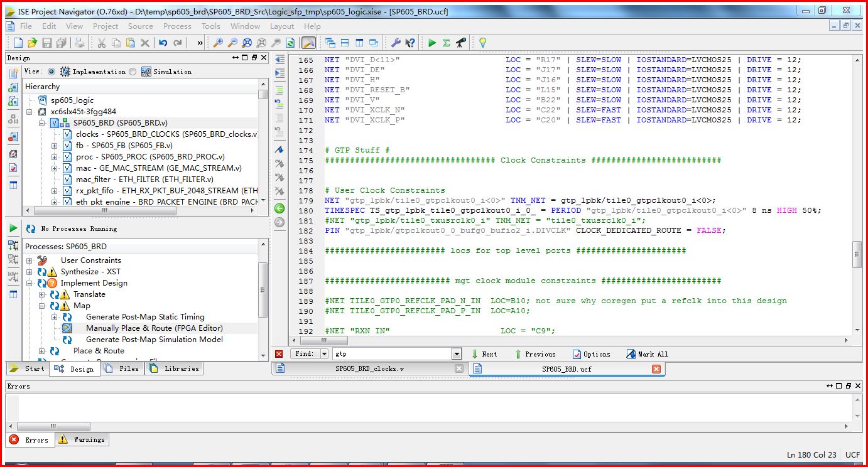Expand the Synthesize - XST process
This screenshot has height=467, width=868.
(30, 272)
